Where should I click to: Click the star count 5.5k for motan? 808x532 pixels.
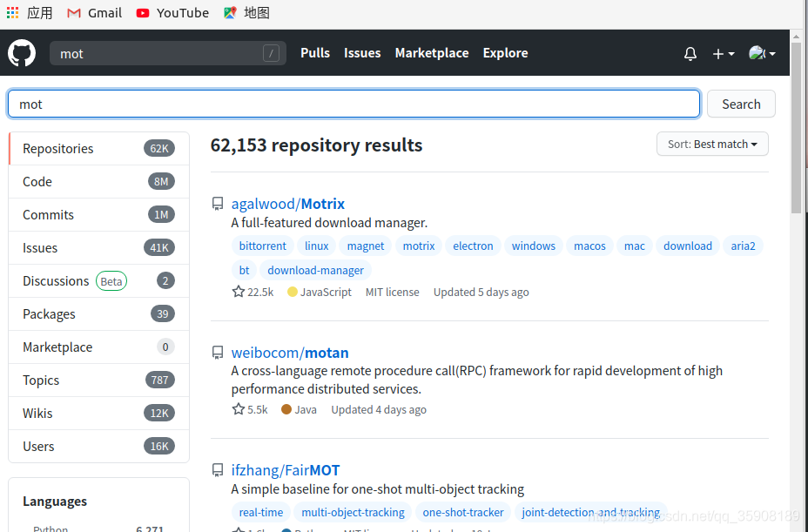[x=250, y=410]
